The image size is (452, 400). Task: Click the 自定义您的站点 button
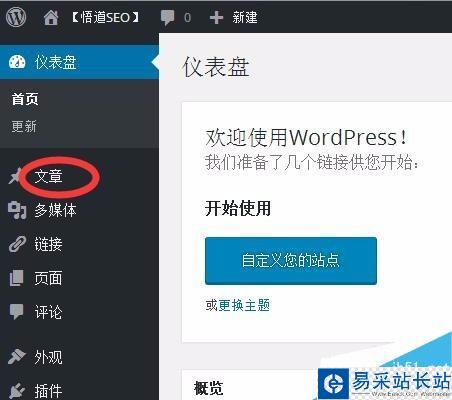(x=291, y=261)
